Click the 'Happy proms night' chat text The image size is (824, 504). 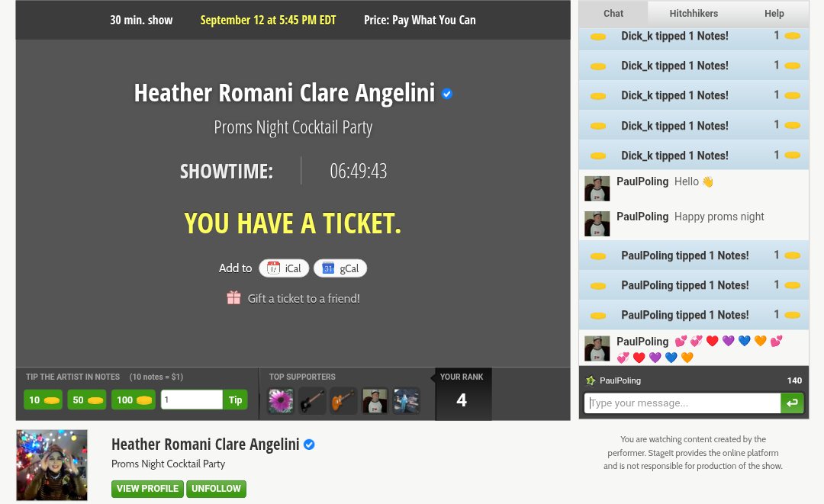click(719, 217)
